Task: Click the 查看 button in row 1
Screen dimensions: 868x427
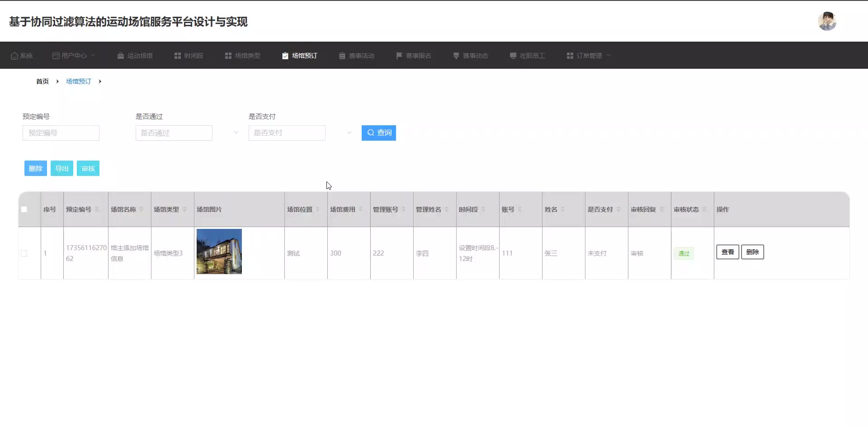Action: pyautogui.click(x=727, y=252)
